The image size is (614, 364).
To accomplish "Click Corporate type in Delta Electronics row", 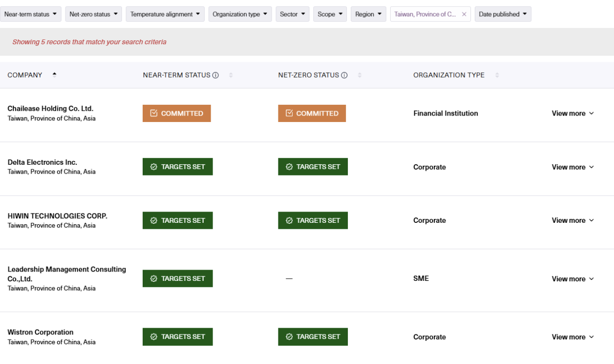I will (430, 167).
